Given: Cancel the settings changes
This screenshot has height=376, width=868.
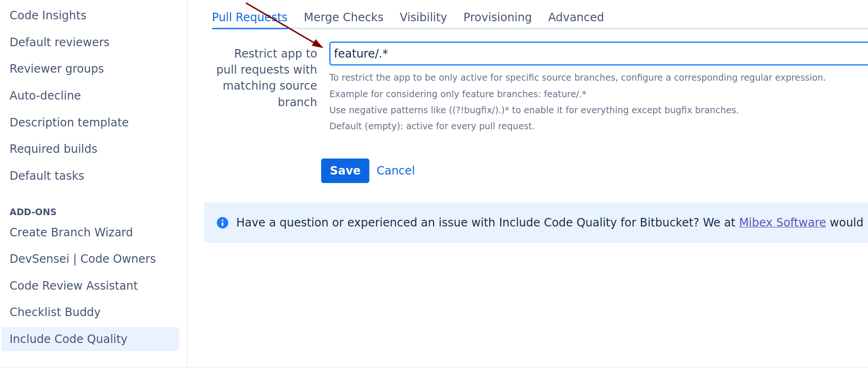Looking at the screenshot, I should coord(395,171).
